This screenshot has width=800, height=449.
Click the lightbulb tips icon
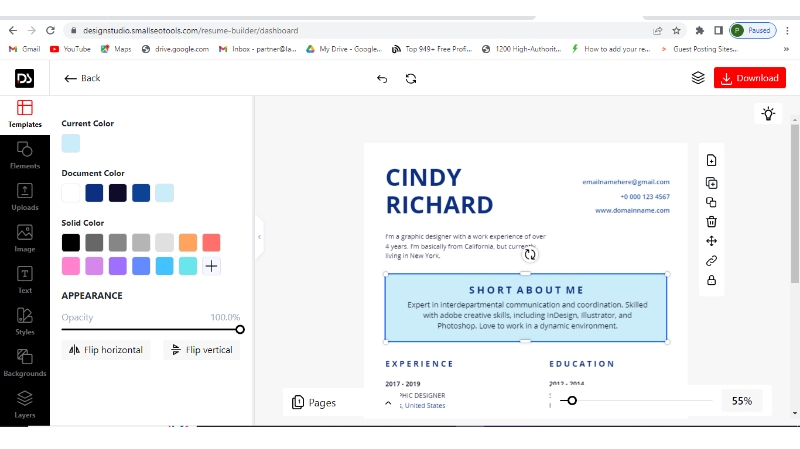[768, 114]
